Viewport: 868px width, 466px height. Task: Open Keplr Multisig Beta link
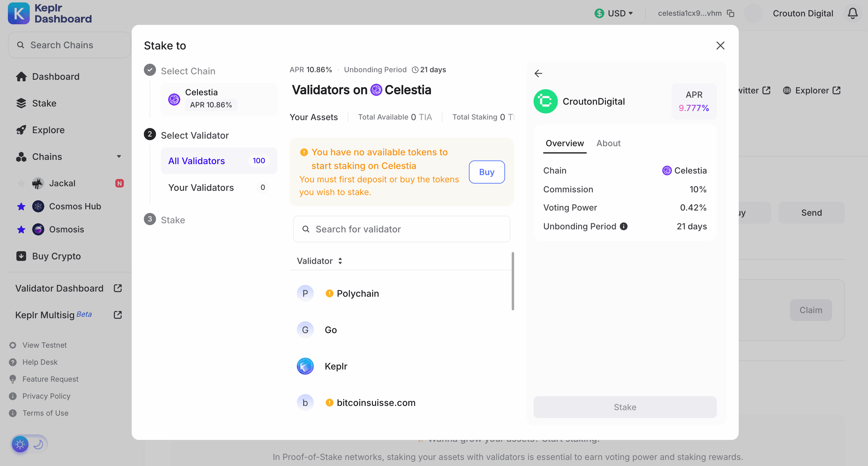pyautogui.click(x=68, y=315)
